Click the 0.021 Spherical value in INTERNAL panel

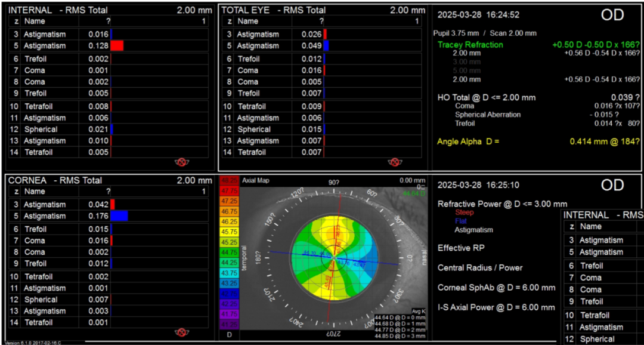(98, 129)
